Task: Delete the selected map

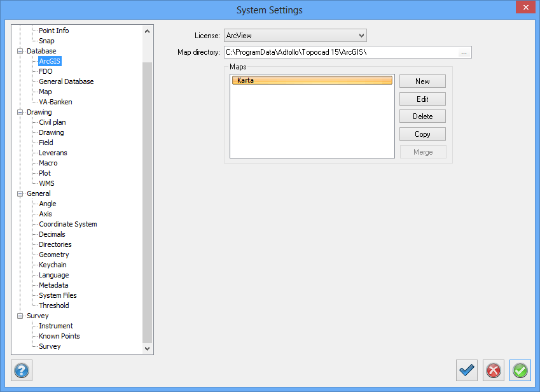Action: (x=422, y=116)
